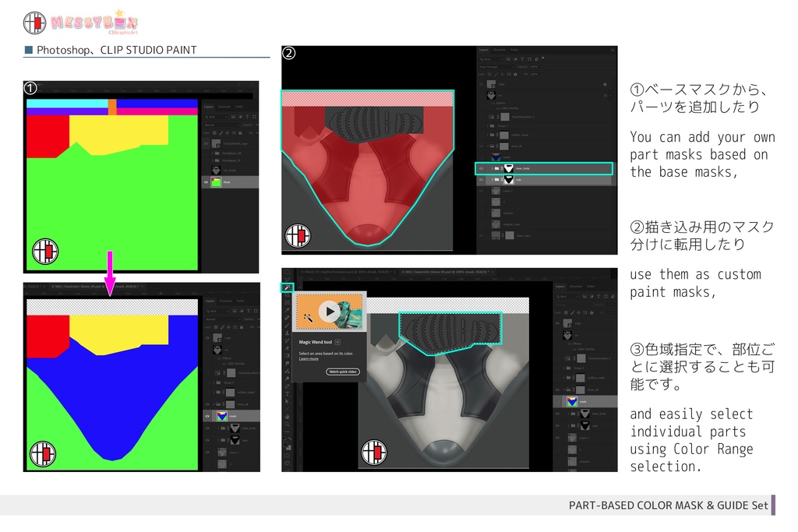798x532 pixels.
Task: Click the fx icon on the uv layer
Action: (x=606, y=96)
